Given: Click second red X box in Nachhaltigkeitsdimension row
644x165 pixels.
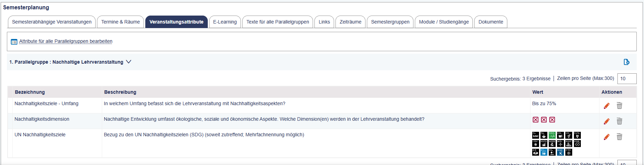Looking at the screenshot, I should coord(544,120).
